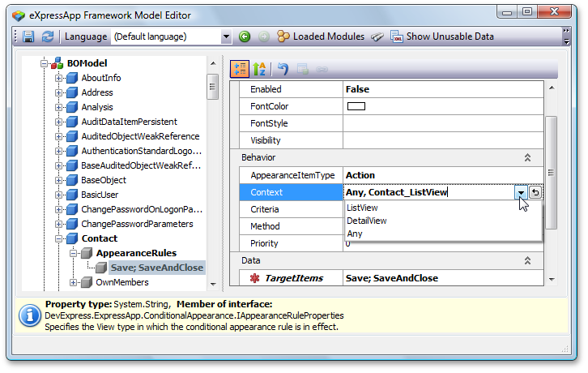588x373 pixels.
Task: Click the blue info icon in description panel
Action: [30, 315]
